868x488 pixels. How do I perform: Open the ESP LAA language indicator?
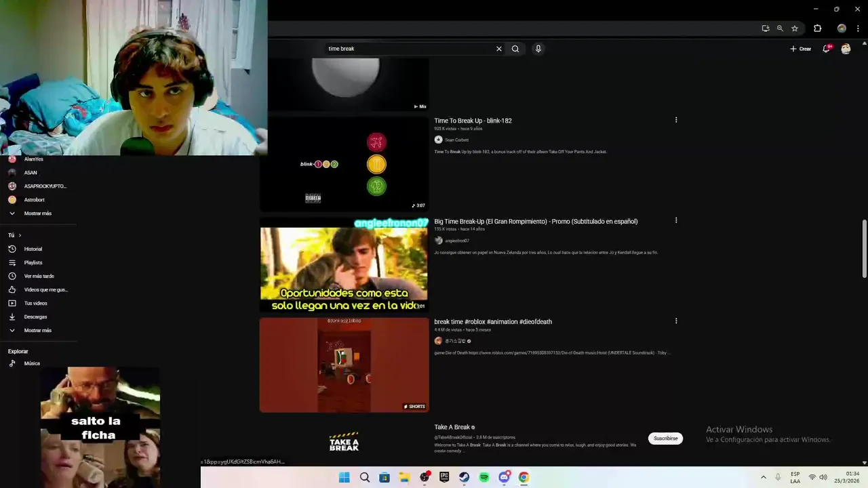795,477
